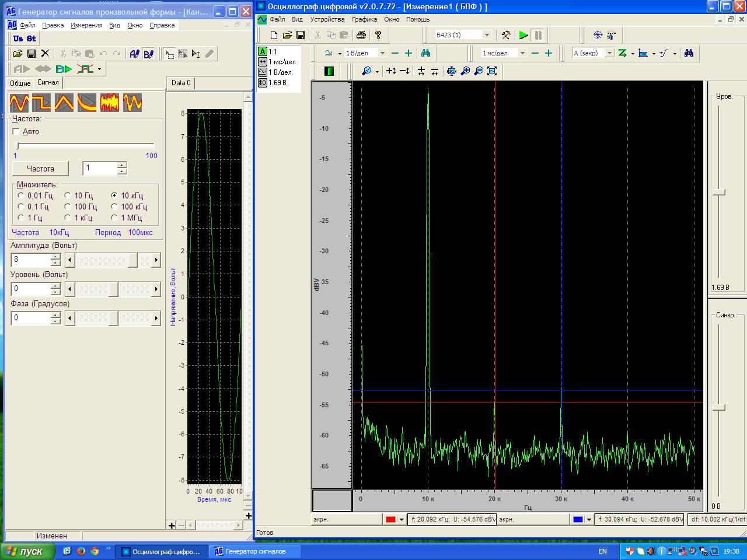Click the rectangle selection cursor tool in generator

click(169, 54)
